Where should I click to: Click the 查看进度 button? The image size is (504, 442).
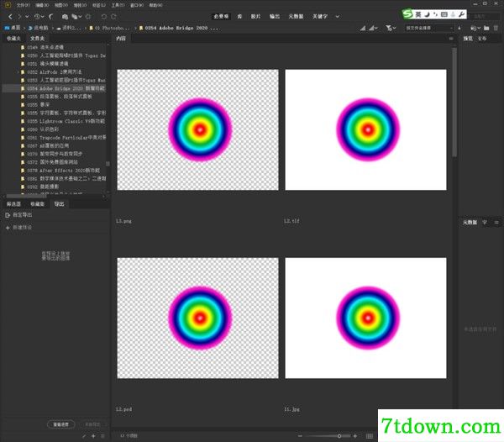61,424
